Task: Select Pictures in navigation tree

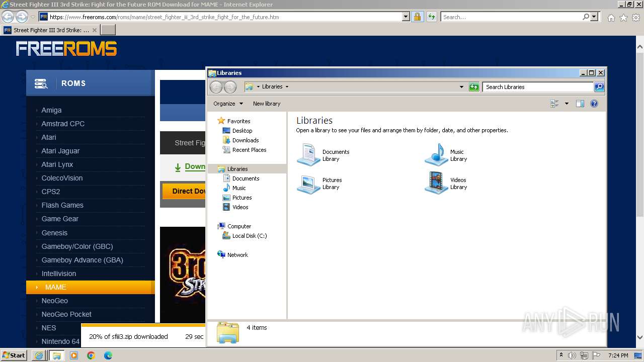Action: point(242,198)
